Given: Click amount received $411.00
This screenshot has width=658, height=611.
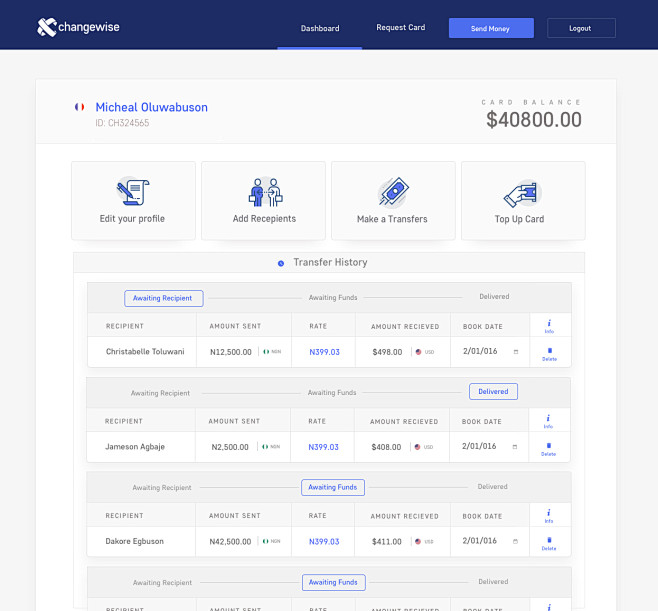Looking at the screenshot, I should pos(386,541).
